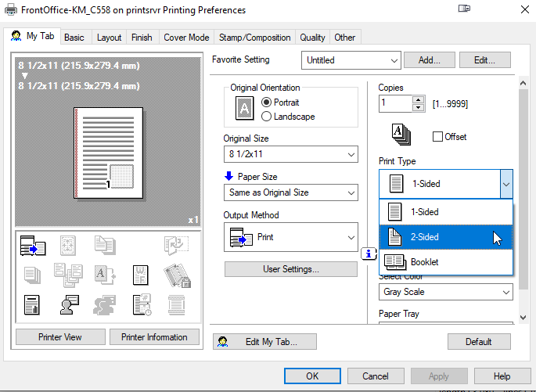Increase copies with the up arrow
Image resolution: width=536 pixels, height=392 pixels.
419,99
